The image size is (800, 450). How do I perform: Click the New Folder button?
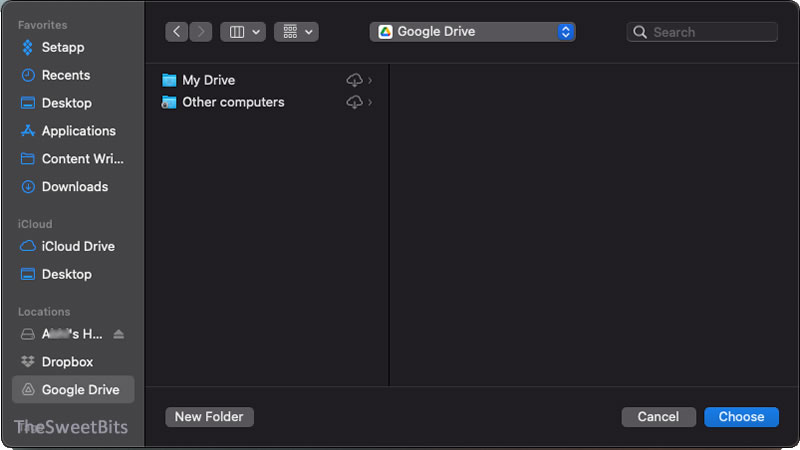[209, 417]
